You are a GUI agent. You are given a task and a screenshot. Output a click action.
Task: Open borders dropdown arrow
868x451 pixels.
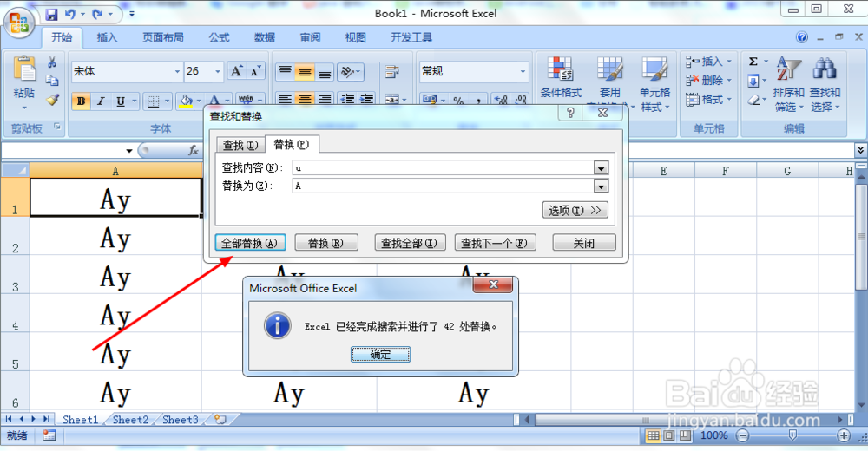click(x=167, y=101)
